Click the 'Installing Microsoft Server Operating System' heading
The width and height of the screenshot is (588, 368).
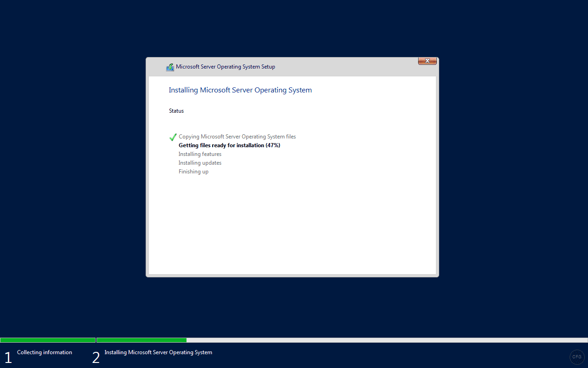click(240, 90)
